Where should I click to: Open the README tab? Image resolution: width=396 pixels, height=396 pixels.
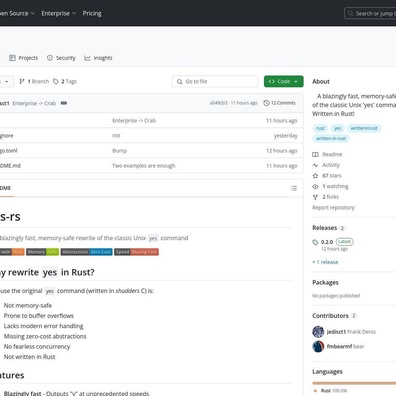tap(6, 188)
